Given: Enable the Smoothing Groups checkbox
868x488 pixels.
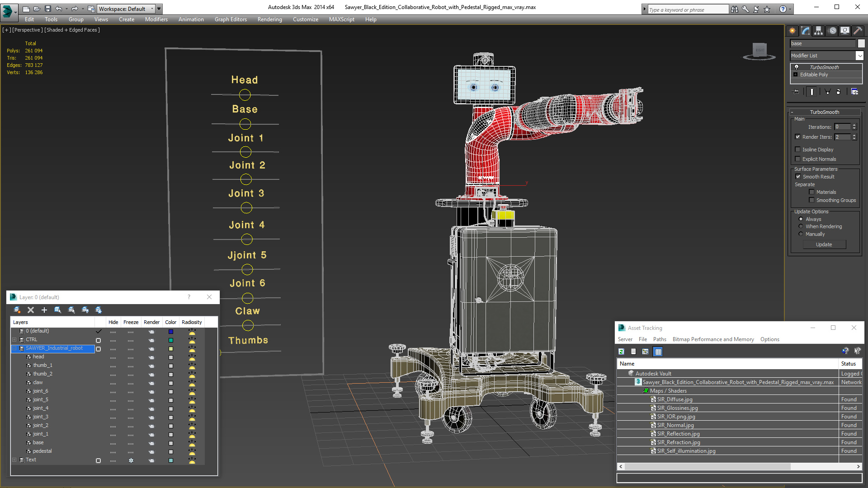Looking at the screenshot, I should (x=811, y=200).
